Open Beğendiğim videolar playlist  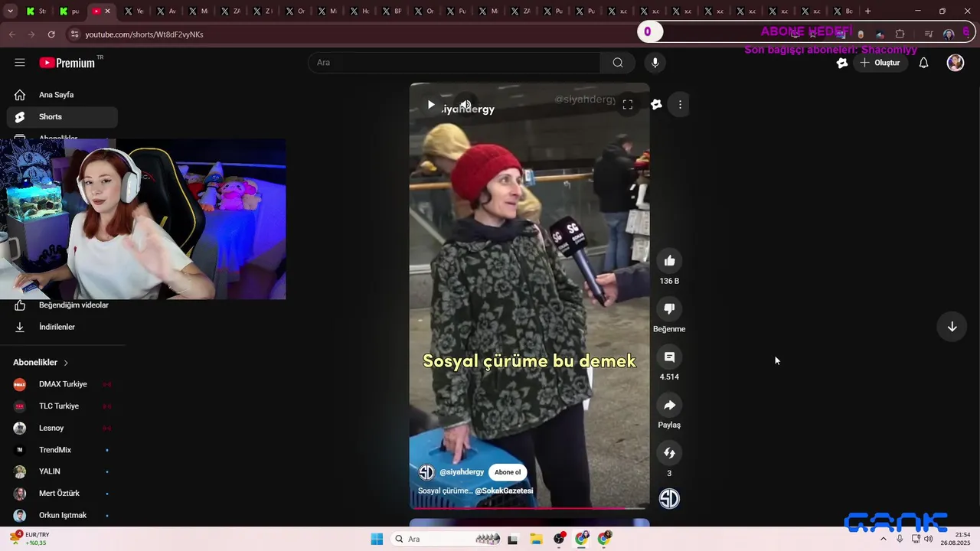coord(62,305)
